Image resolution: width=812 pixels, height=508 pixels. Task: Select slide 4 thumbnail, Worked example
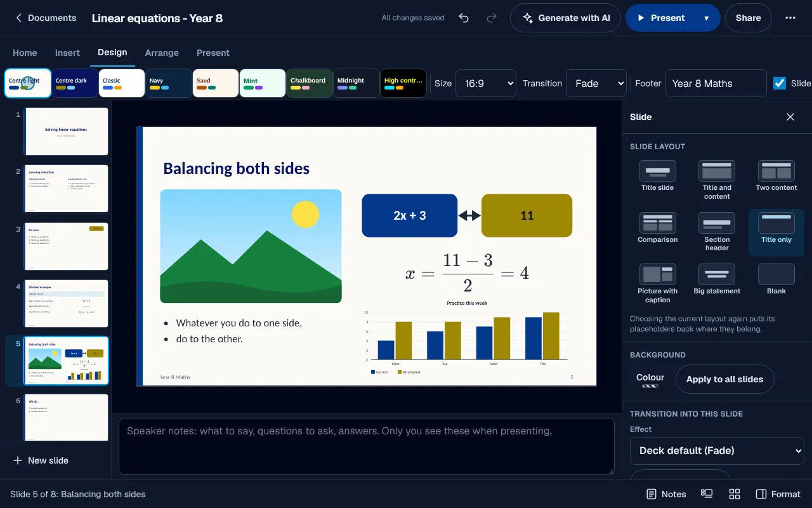coord(67,304)
